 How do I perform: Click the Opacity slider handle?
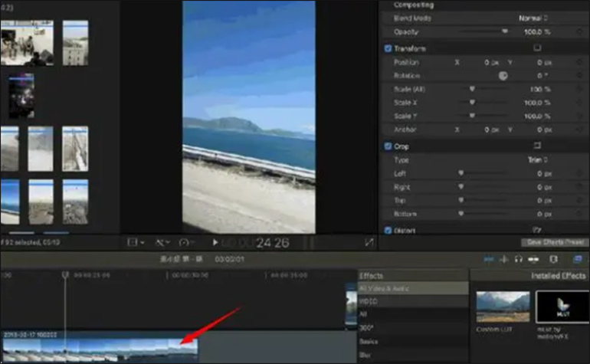click(504, 31)
